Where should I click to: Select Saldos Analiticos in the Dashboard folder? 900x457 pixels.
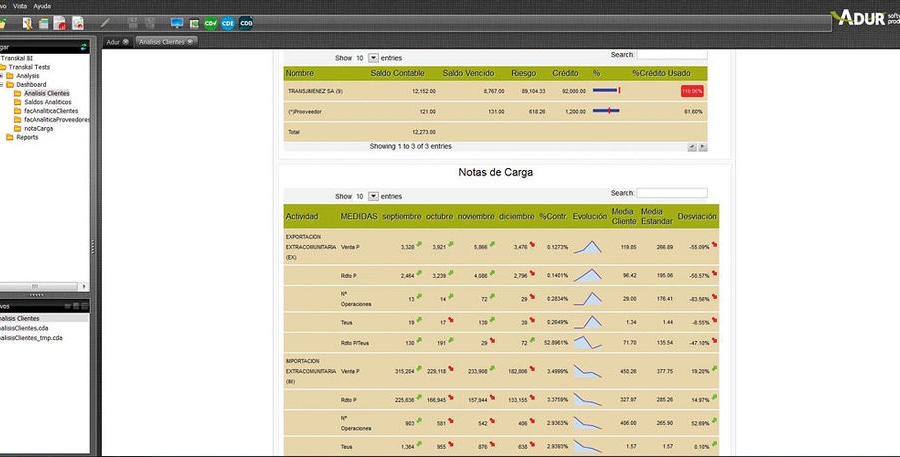48,102
